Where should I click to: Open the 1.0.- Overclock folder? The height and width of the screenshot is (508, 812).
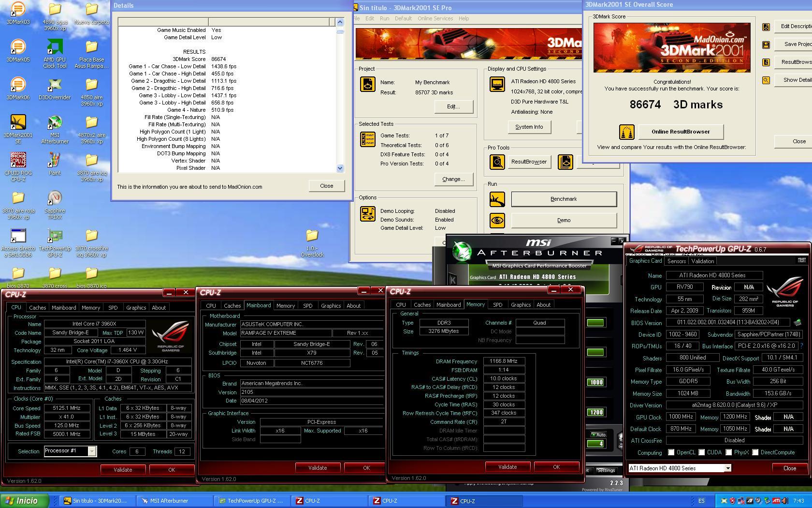click(x=312, y=242)
